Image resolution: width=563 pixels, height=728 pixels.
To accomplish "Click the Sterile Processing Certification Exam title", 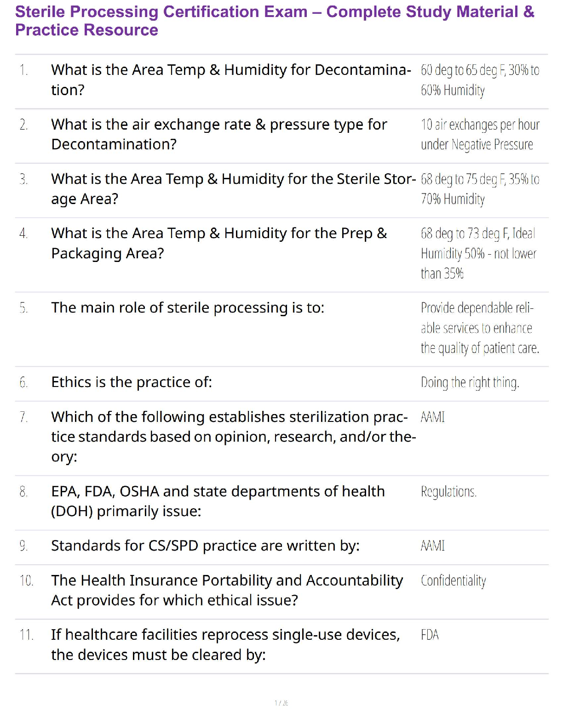I will pos(274,21).
